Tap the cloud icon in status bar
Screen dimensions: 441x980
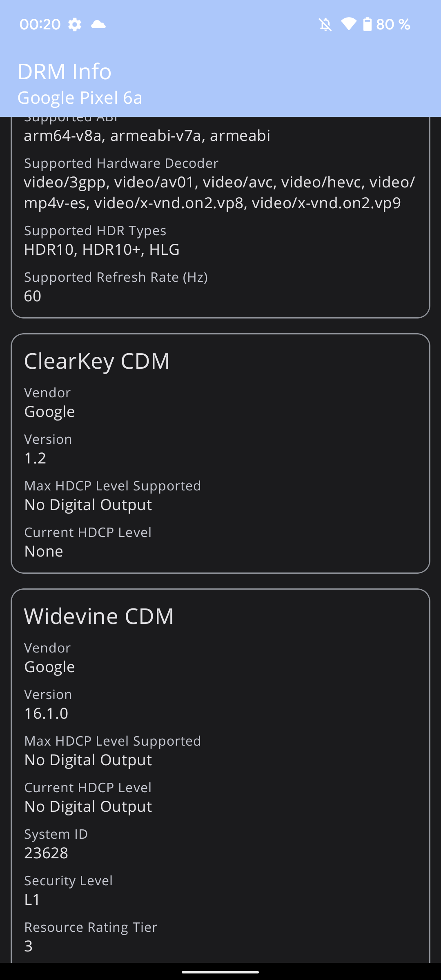[98, 24]
